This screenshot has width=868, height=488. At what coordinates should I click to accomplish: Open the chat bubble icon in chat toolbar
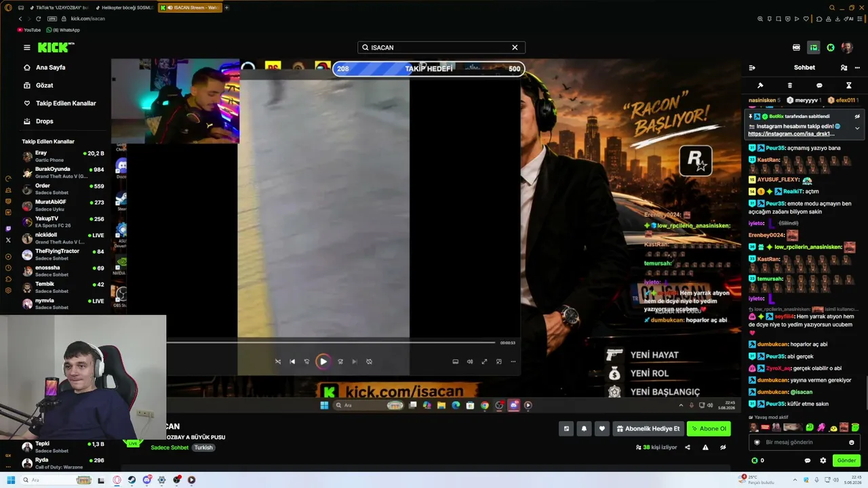[819, 85]
